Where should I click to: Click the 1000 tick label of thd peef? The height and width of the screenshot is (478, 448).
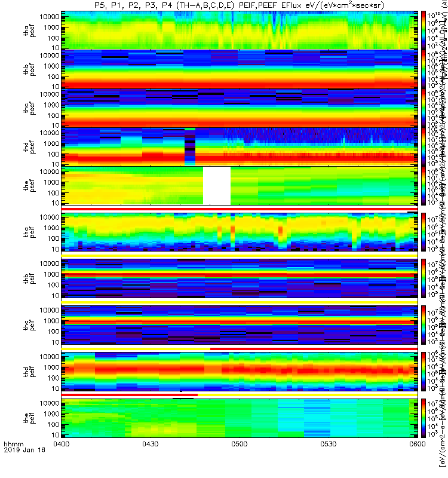click(x=51, y=143)
